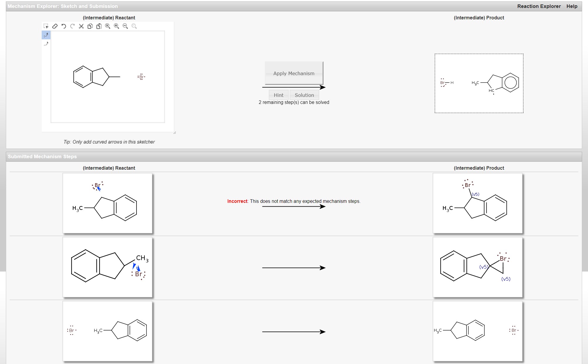Copy the sketch to clipboard
The height and width of the screenshot is (364, 588).
90,26
